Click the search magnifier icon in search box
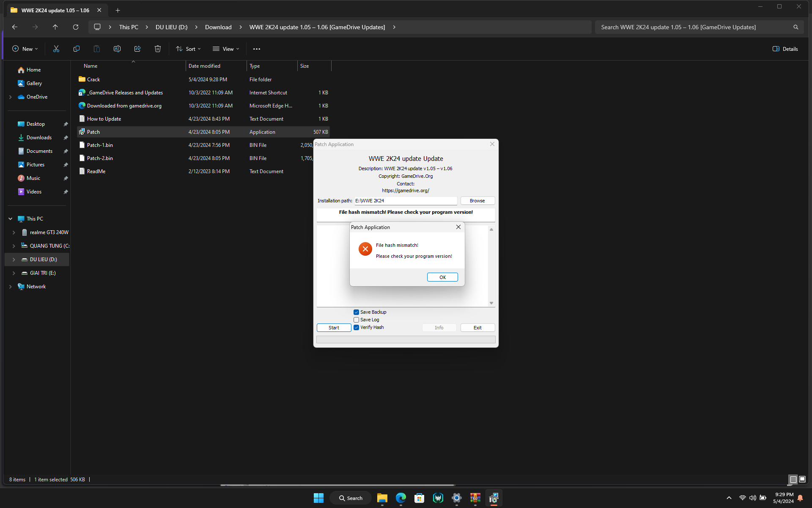Image resolution: width=812 pixels, height=508 pixels. [796, 27]
